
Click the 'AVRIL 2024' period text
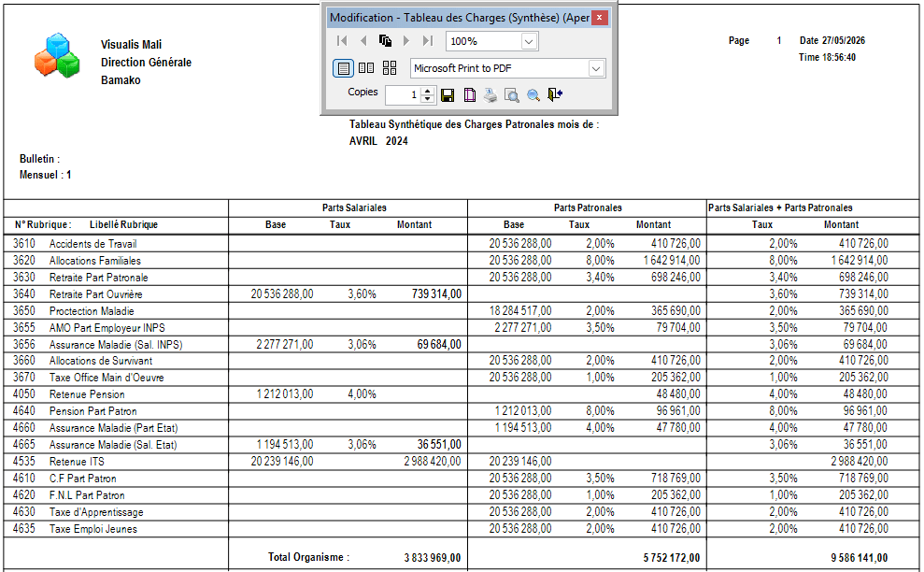click(x=378, y=141)
